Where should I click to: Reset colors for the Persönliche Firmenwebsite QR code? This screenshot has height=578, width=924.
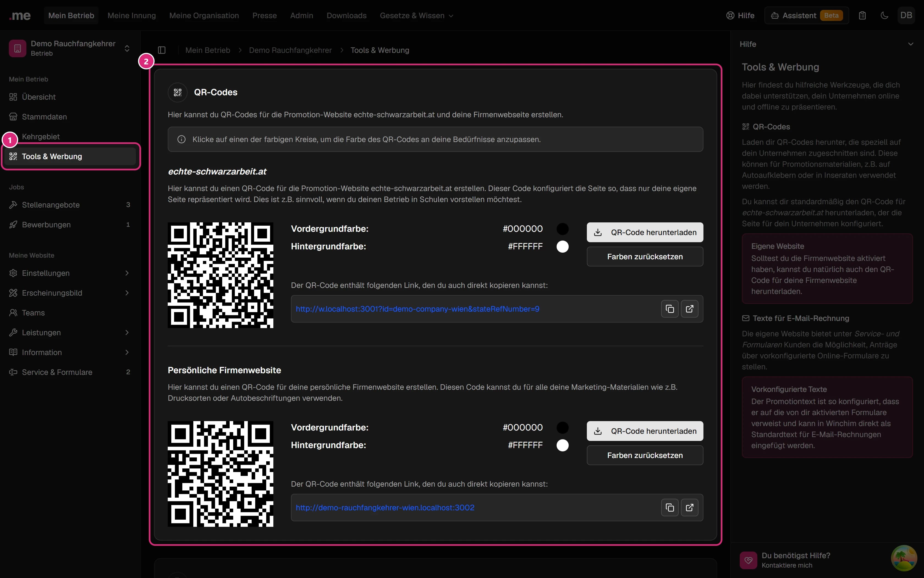(645, 455)
